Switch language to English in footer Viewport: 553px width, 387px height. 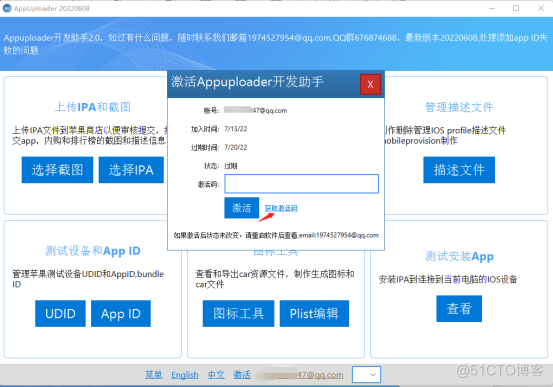[x=185, y=375]
